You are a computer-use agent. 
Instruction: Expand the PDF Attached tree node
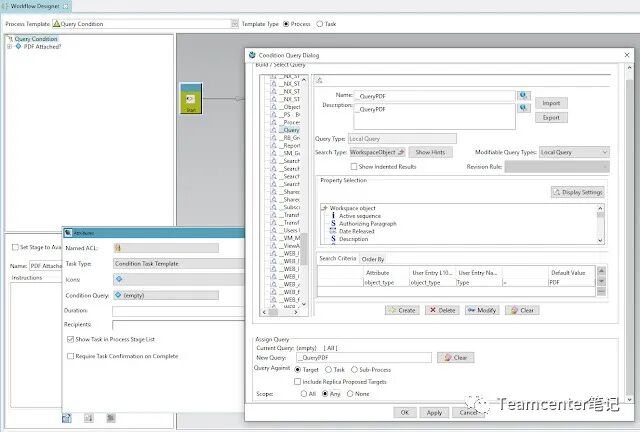[9, 46]
